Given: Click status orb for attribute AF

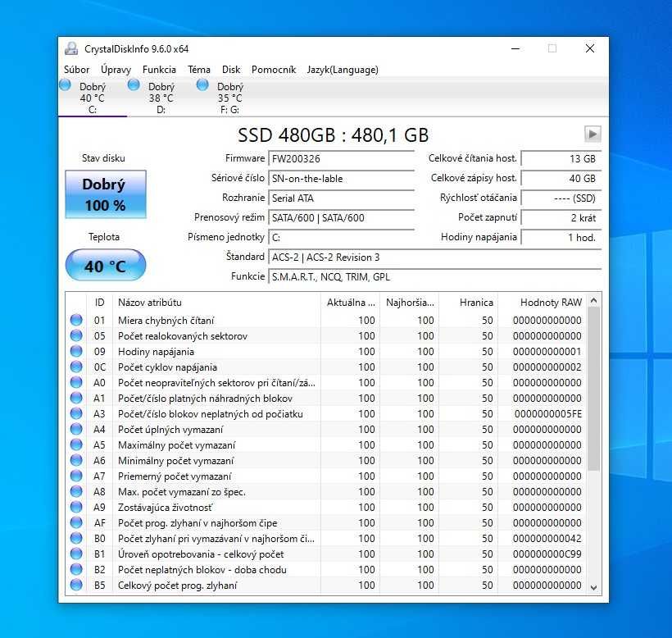Looking at the screenshot, I should click(x=76, y=522).
